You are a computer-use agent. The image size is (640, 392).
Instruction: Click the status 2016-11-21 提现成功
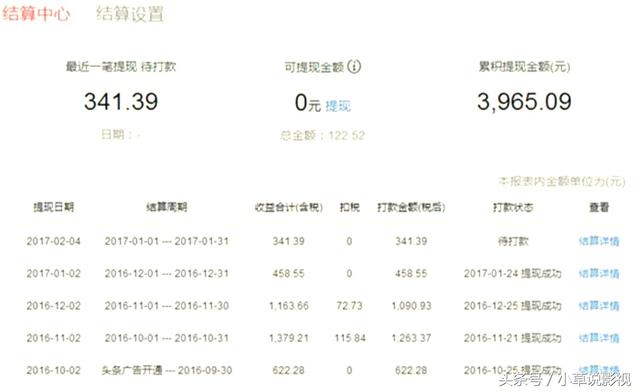(513, 338)
